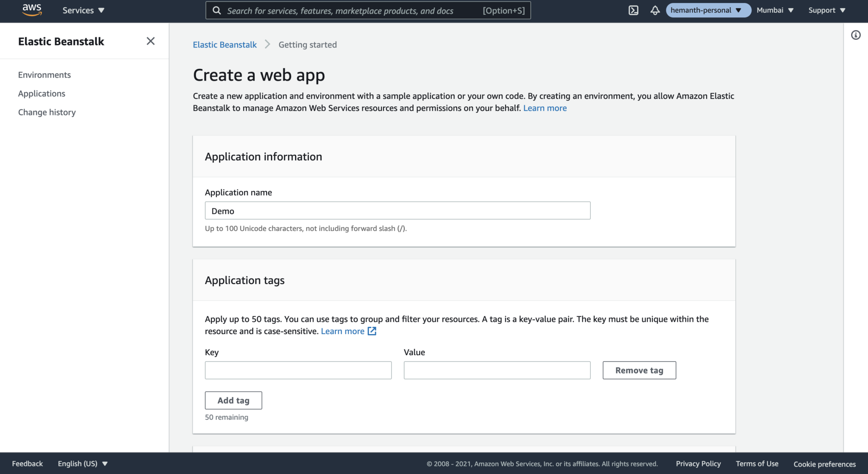Select Environments in the sidebar
This screenshot has height=474, width=868.
pyautogui.click(x=44, y=75)
